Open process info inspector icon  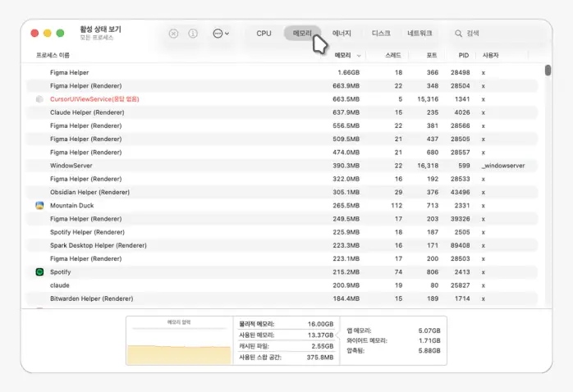tap(193, 34)
